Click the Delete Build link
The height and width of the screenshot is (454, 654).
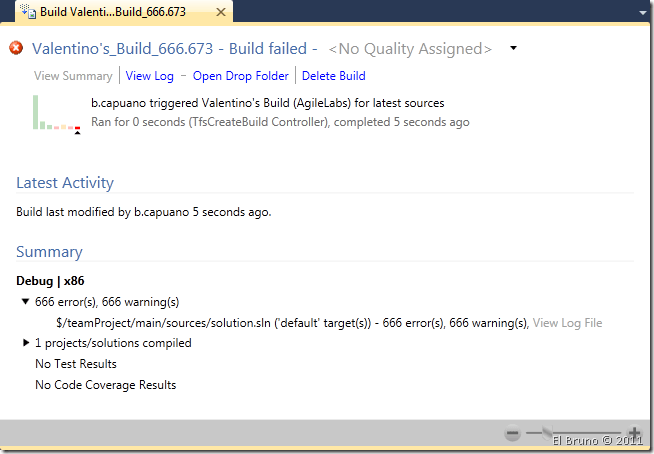[333, 76]
